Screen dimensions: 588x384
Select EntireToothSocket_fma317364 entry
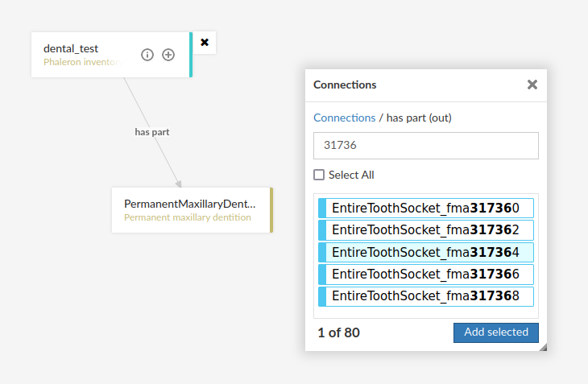(x=426, y=252)
